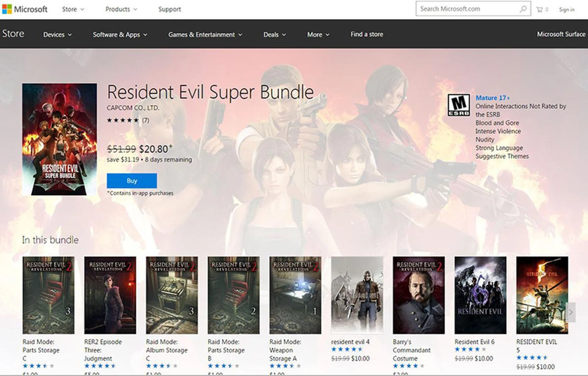The width and height of the screenshot is (588, 376).
Task: Expand the Devices dropdown
Action: 57,35
